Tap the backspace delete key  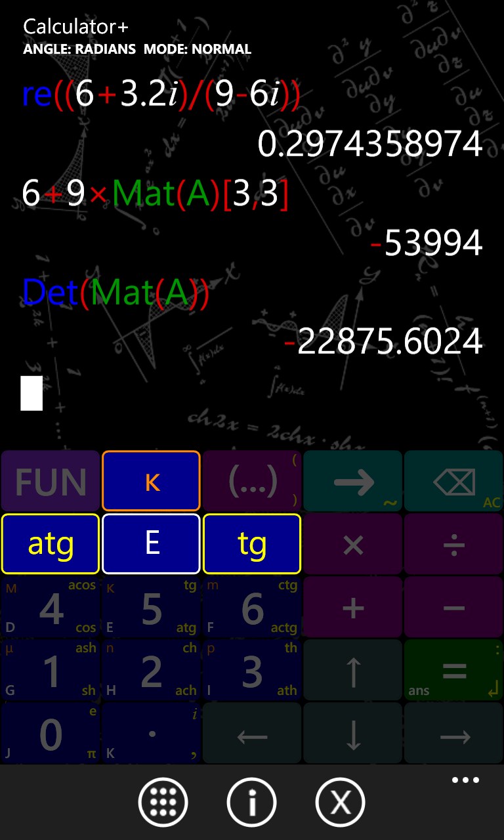click(453, 482)
